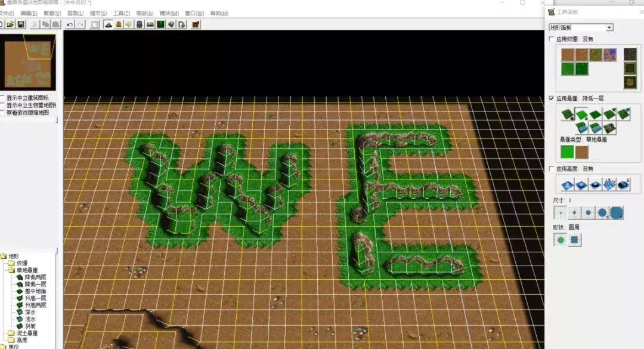Choose the raise-by-one cliff brush icon
This screenshot has height=349, width=644.
[x=609, y=114]
